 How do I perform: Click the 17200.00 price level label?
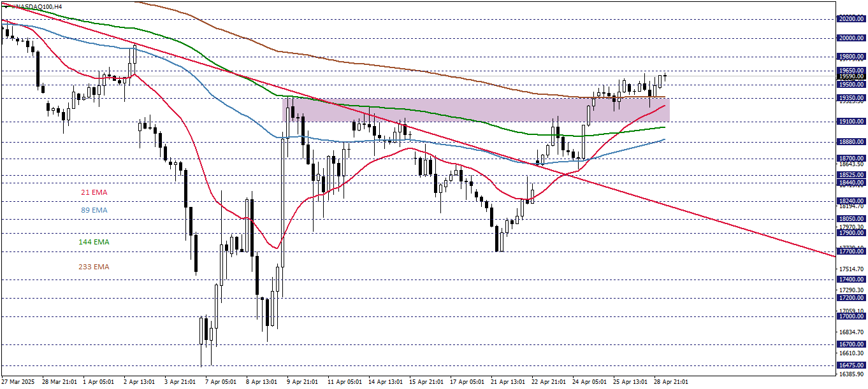click(852, 298)
